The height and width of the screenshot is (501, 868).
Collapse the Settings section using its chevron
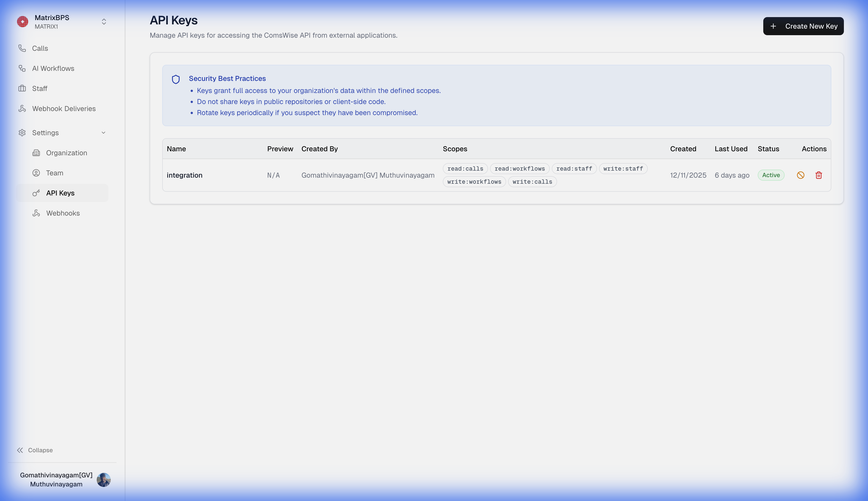point(103,132)
